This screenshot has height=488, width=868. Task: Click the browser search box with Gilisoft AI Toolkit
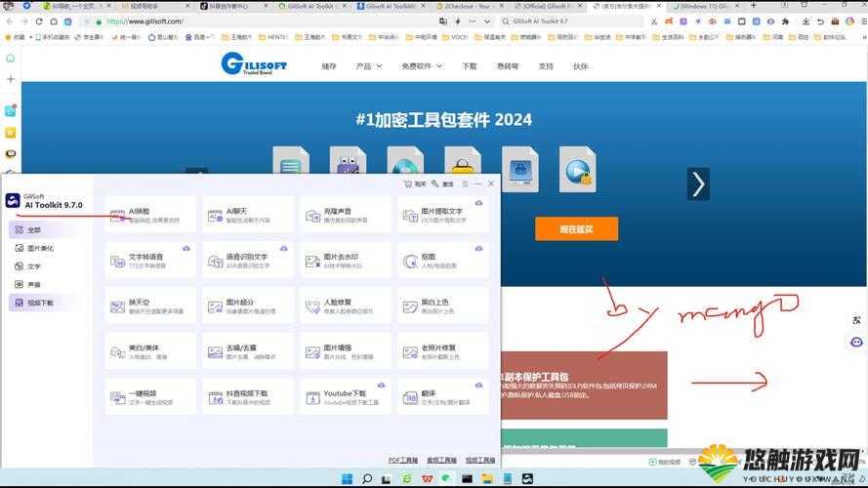pyautogui.click(x=570, y=21)
